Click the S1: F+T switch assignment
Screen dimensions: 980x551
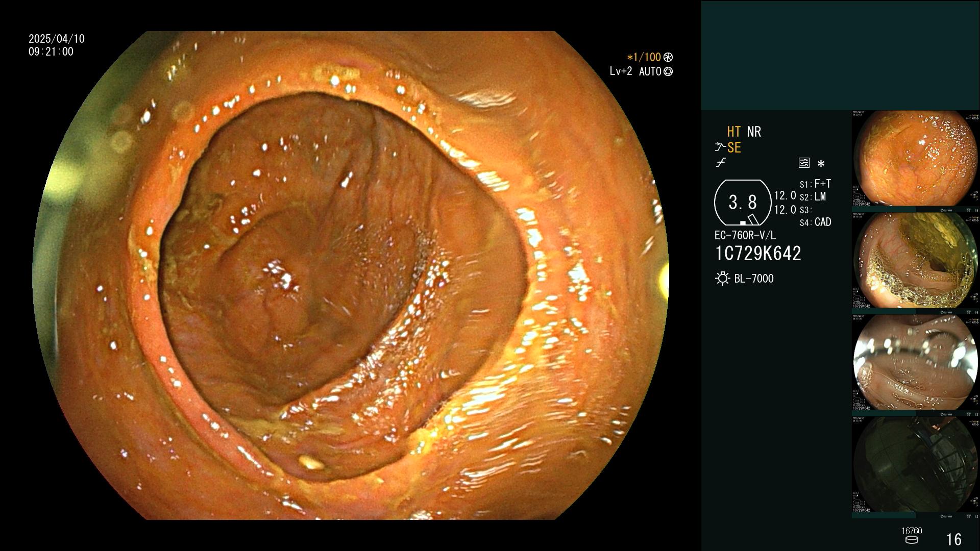tap(815, 184)
